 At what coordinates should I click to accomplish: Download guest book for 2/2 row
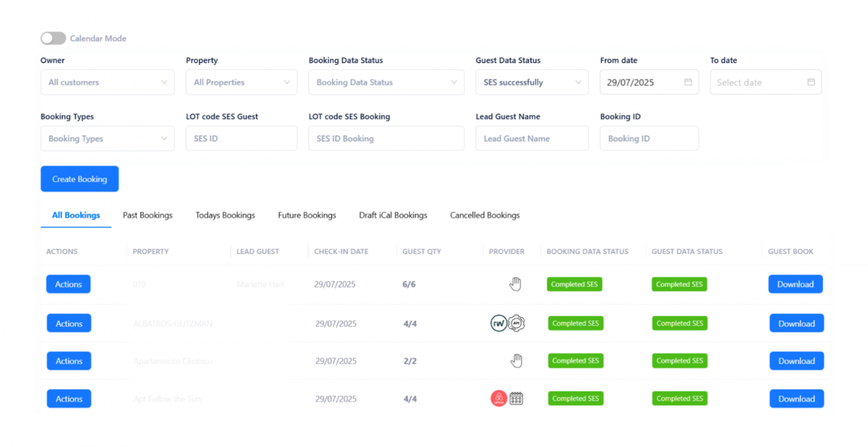click(796, 361)
